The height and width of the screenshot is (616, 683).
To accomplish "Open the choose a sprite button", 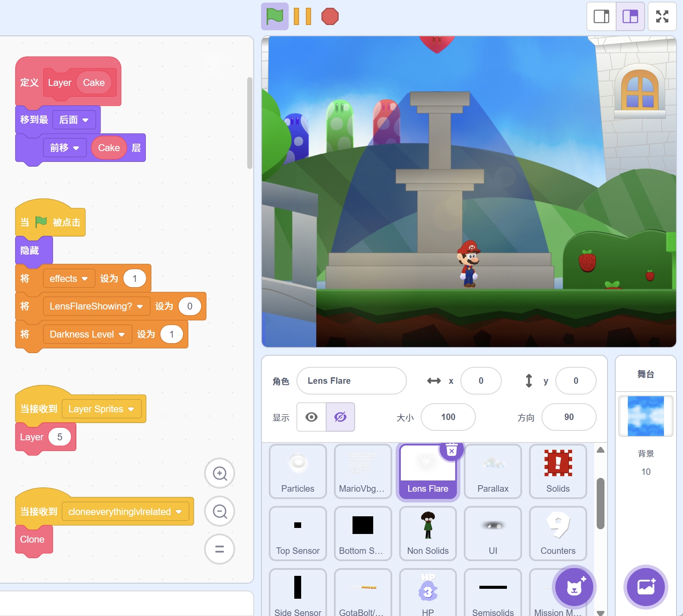I will point(574,587).
